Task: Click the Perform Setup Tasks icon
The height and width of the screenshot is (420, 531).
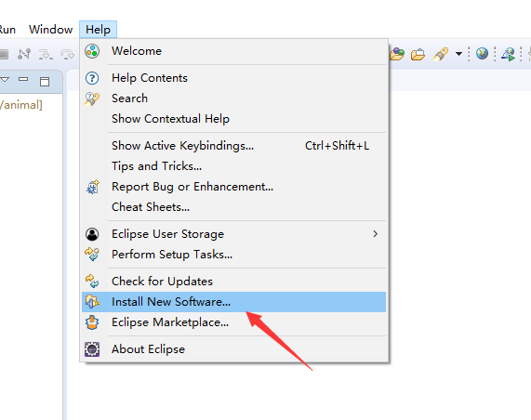Action: point(92,255)
